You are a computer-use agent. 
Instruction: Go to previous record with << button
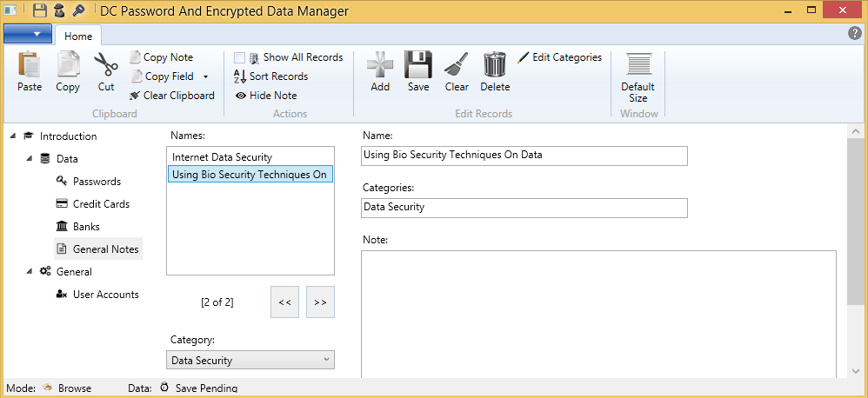[284, 302]
